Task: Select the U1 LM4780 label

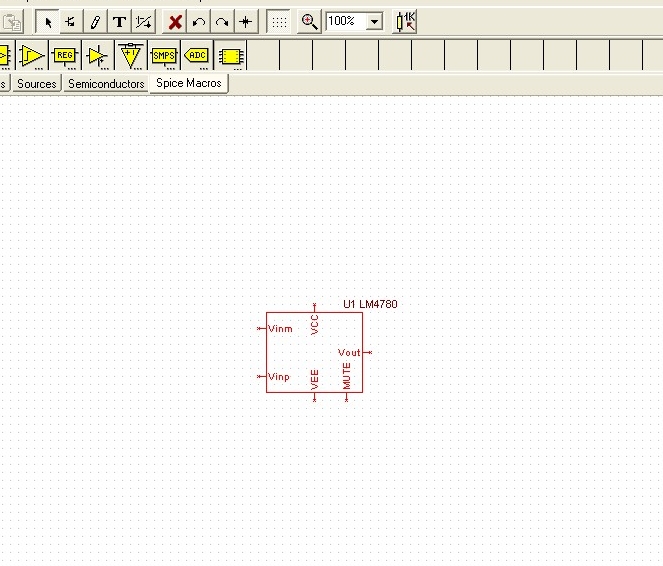Action: pyautogui.click(x=370, y=304)
